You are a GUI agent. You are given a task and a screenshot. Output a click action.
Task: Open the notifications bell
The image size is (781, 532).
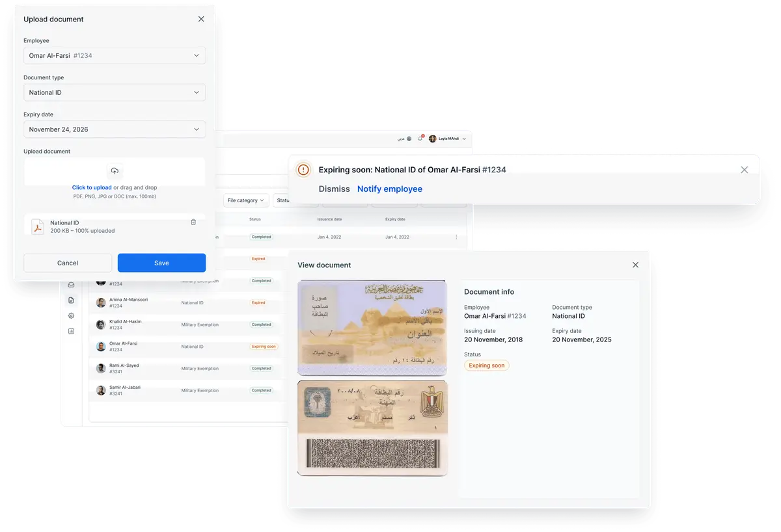420,139
